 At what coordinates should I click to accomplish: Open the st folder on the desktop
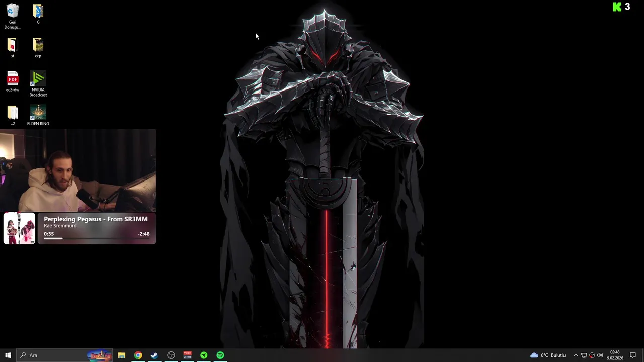point(13,48)
